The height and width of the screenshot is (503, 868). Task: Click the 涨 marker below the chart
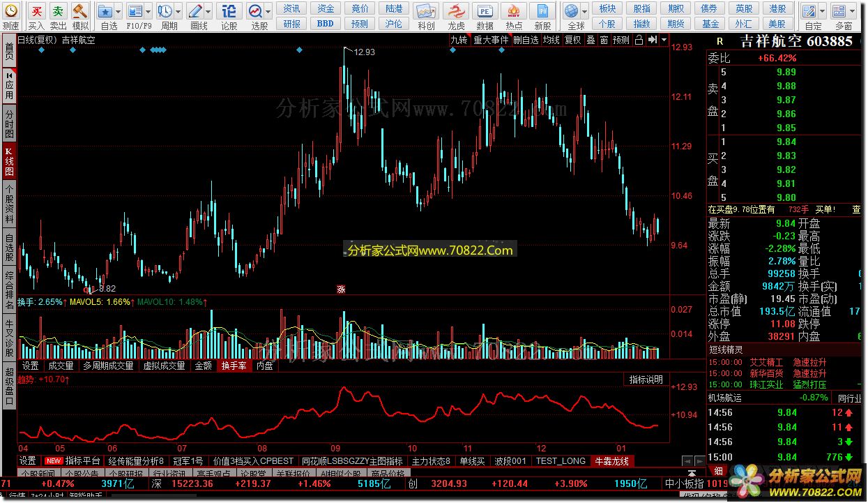coord(341,290)
